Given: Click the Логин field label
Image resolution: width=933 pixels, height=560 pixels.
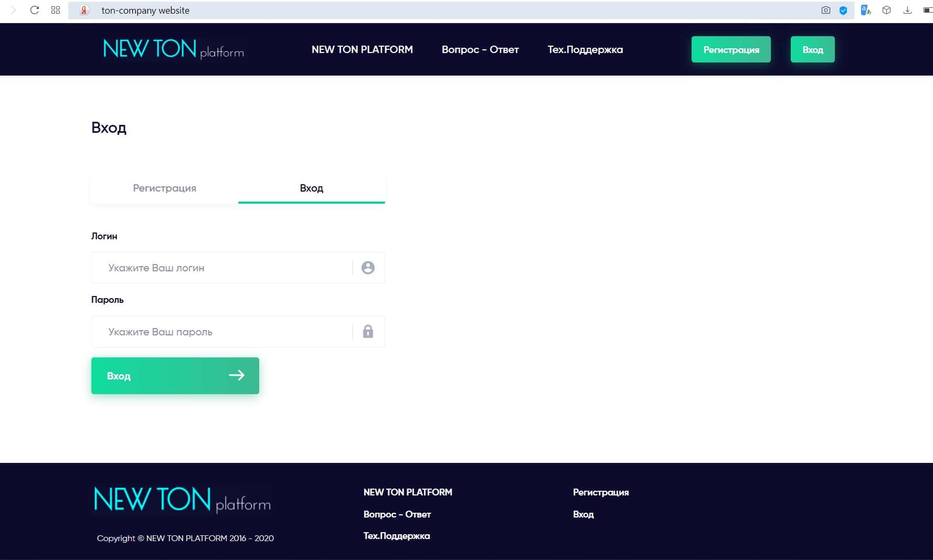Looking at the screenshot, I should tap(104, 236).
